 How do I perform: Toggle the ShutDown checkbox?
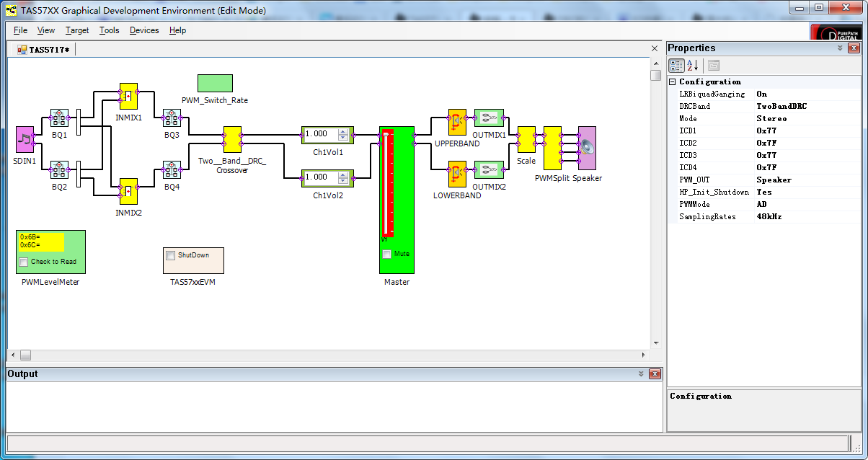171,255
